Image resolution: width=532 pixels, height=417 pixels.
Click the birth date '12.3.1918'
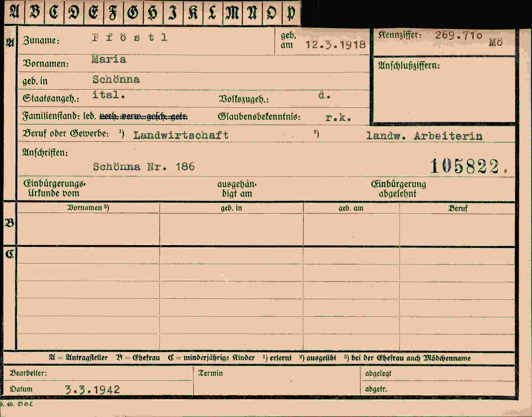[x=336, y=45]
